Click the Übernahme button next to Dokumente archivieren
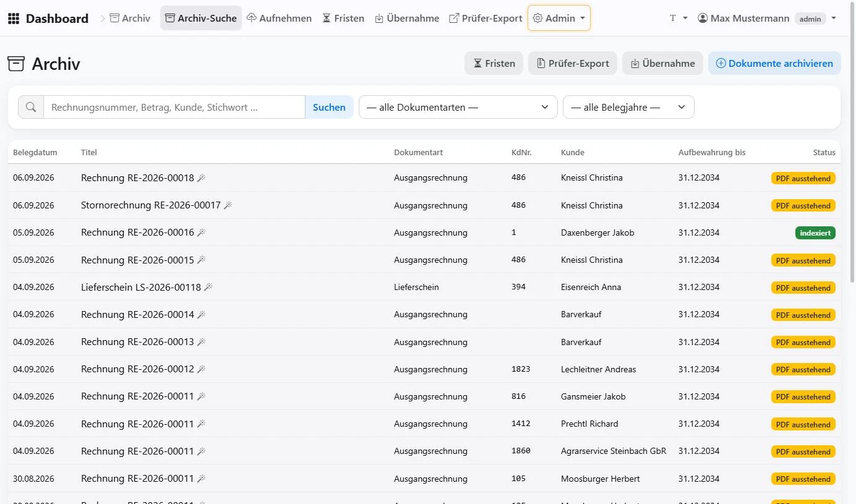 [662, 63]
